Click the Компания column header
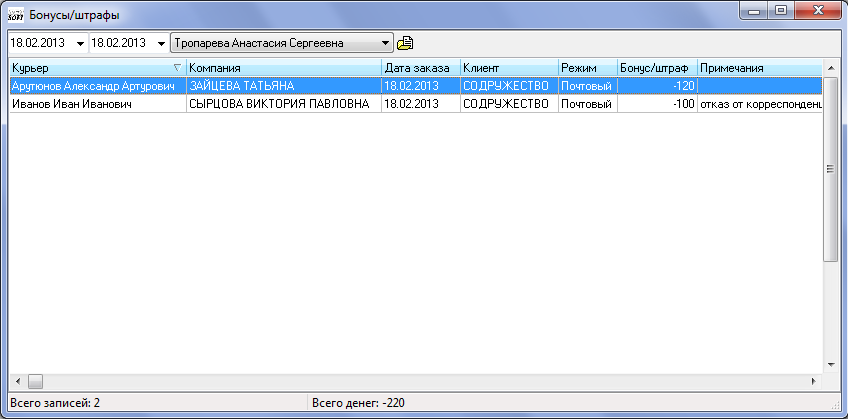848x419 pixels. click(x=284, y=68)
